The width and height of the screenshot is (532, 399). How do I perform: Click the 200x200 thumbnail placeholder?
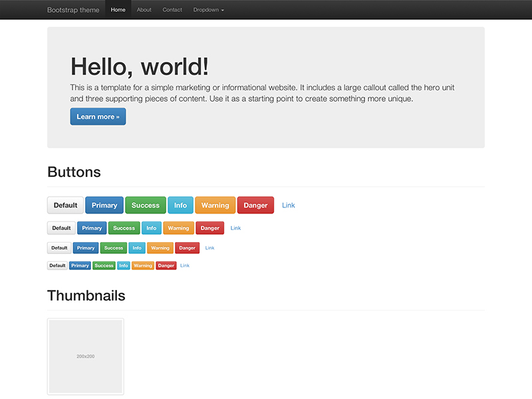tap(85, 356)
